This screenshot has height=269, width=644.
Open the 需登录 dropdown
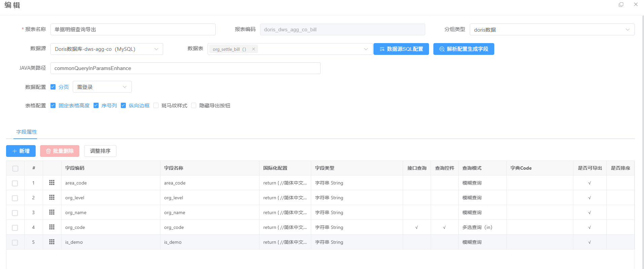pyautogui.click(x=102, y=87)
